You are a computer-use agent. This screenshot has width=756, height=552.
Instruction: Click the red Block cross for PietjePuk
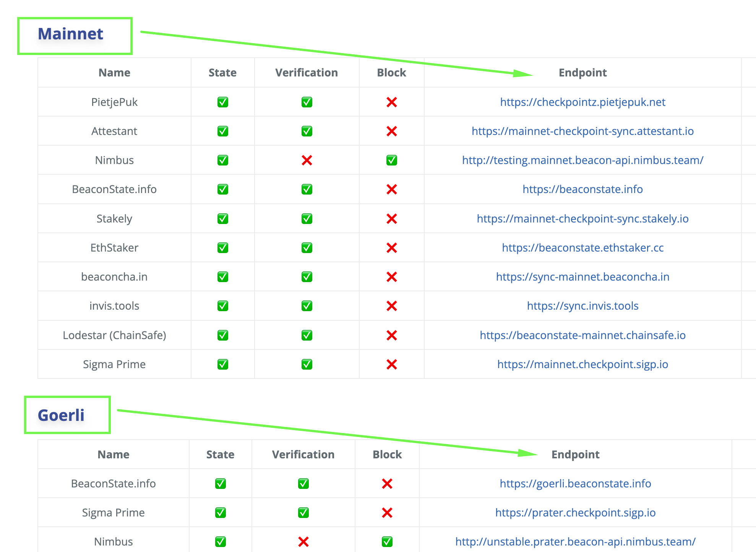point(392,102)
